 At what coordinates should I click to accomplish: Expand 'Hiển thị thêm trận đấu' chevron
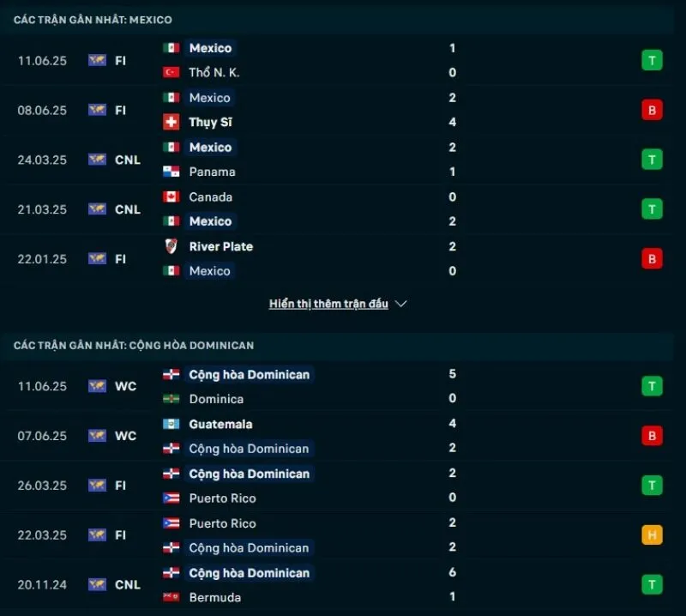coord(400,304)
